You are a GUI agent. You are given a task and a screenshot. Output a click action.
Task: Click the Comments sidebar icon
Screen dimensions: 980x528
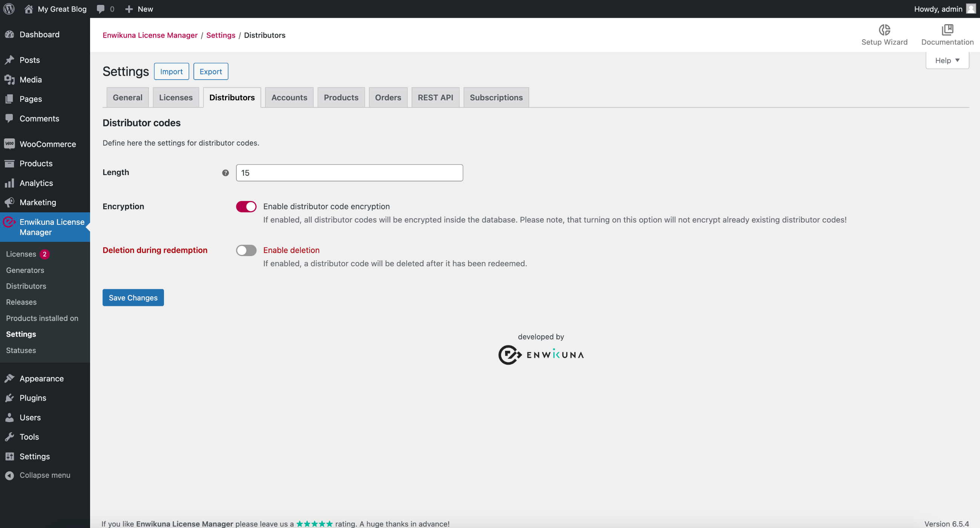pos(9,118)
